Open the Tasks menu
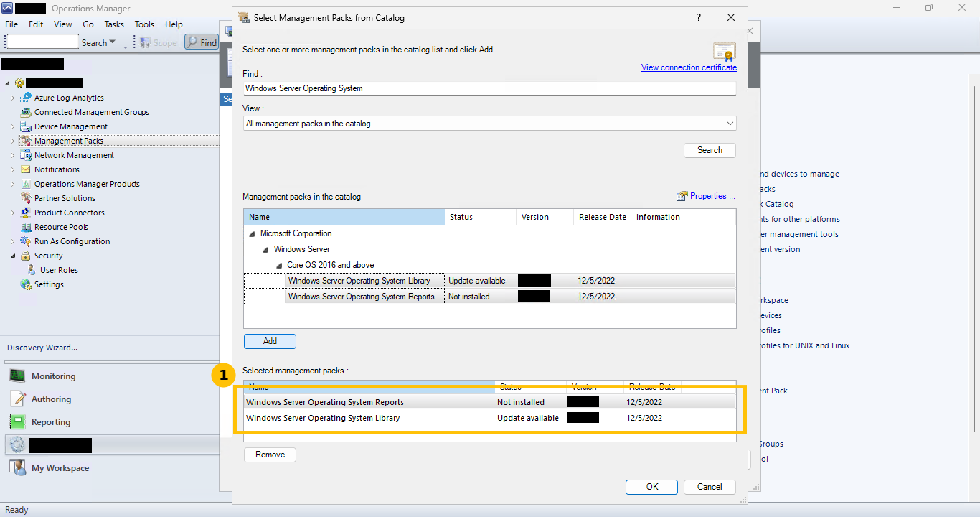This screenshot has height=517, width=980. coord(114,24)
